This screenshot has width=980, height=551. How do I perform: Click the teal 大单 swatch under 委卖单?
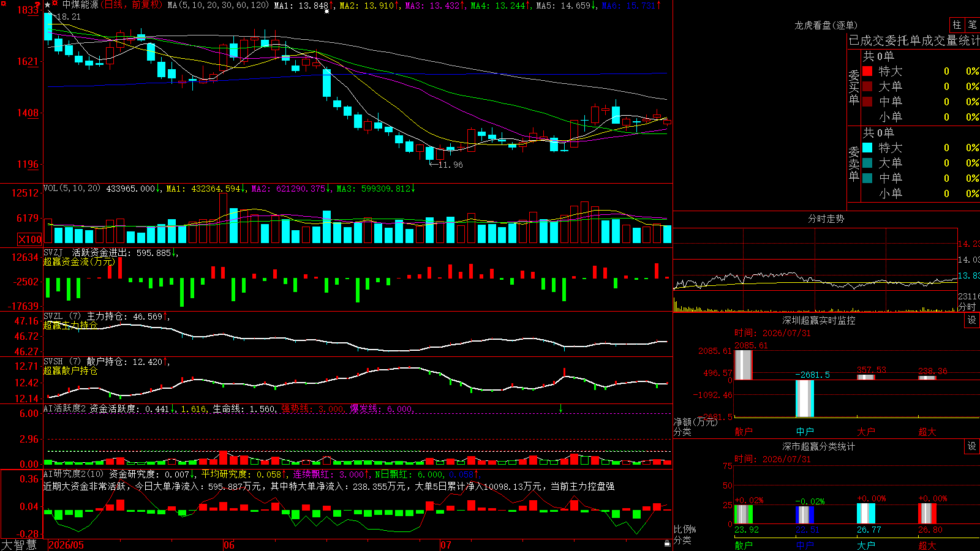867,163
